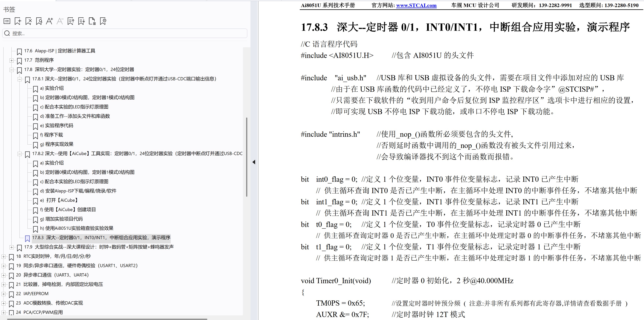Image resolution: width=644 pixels, height=320 pixels.
Task: Click bookmark icon beside 23 ADC模数转换
Action: click(11, 304)
